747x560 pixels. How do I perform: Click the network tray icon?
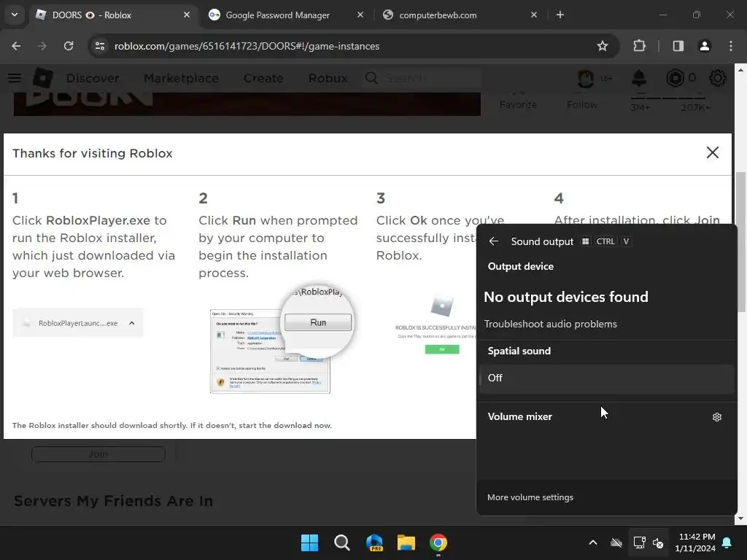click(x=639, y=542)
